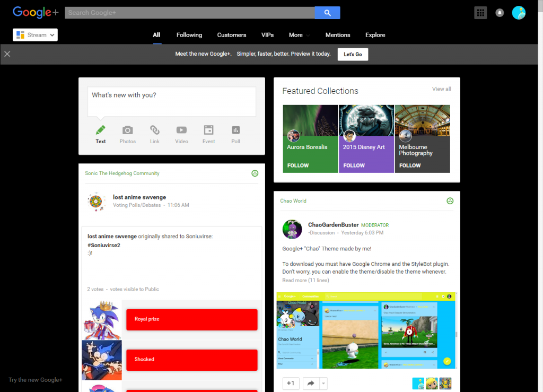Screen dimensions: 543x392
Task: Click the #Soniuvirse2 hashtag
Action: [x=104, y=245]
